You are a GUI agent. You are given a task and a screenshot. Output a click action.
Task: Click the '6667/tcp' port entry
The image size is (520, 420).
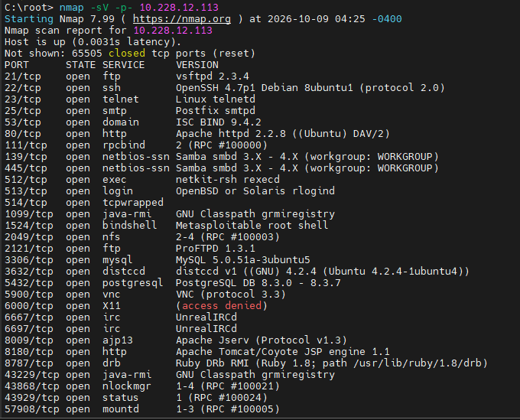click(29, 317)
